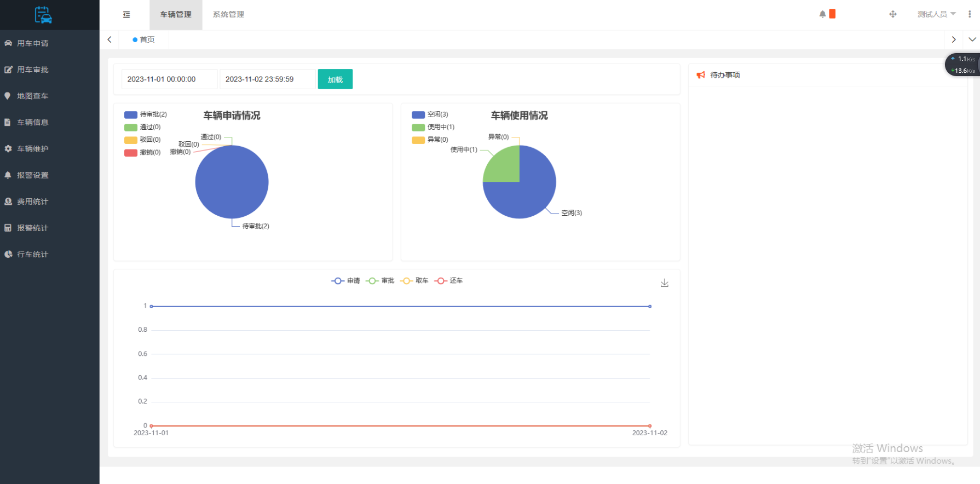Screen dimensions: 980x484
Task: Open the 费用统计 sidebar menu
Action: pyautogui.click(x=50, y=201)
